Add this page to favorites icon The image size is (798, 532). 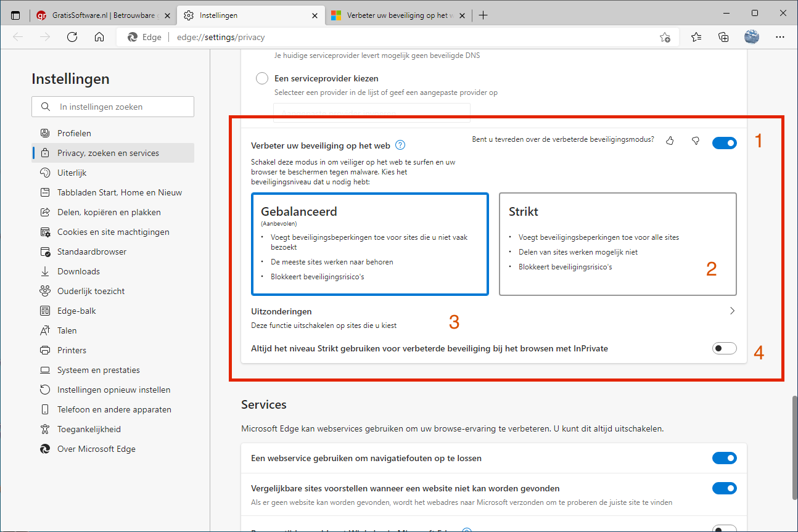pos(665,37)
